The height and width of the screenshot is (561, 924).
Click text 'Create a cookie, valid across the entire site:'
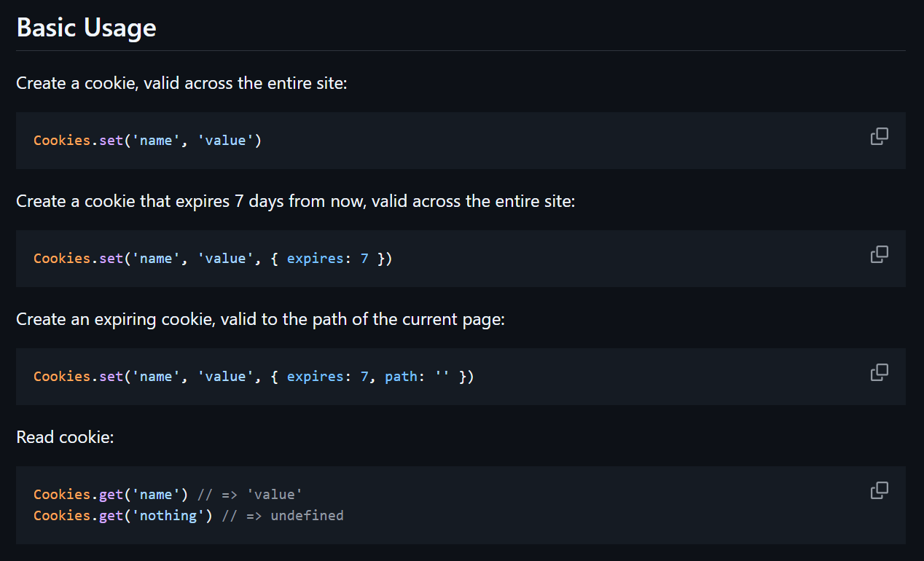181,83
